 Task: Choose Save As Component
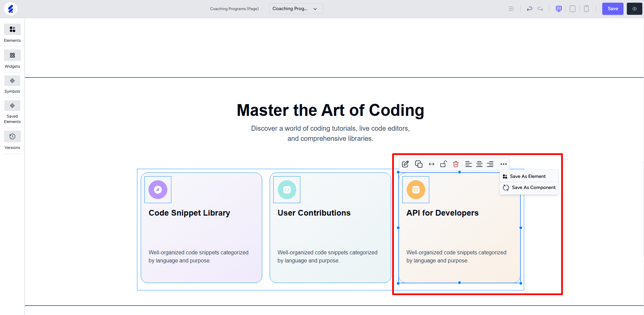[529, 187]
